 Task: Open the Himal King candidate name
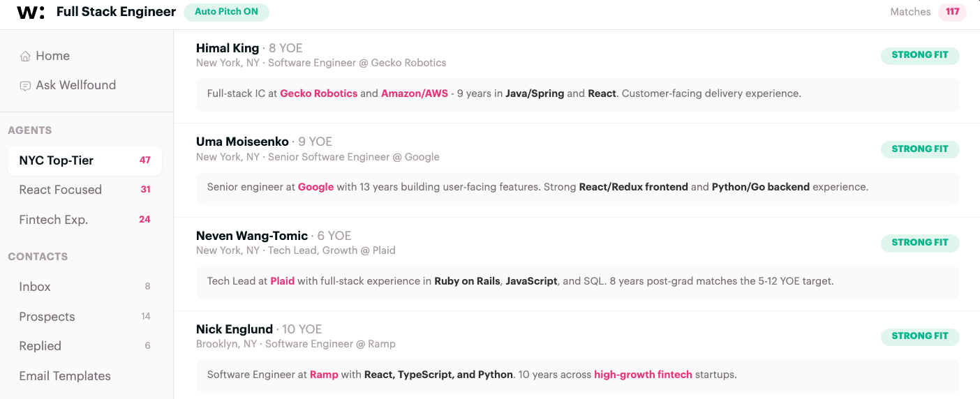pyautogui.click(x=228, y=48)
